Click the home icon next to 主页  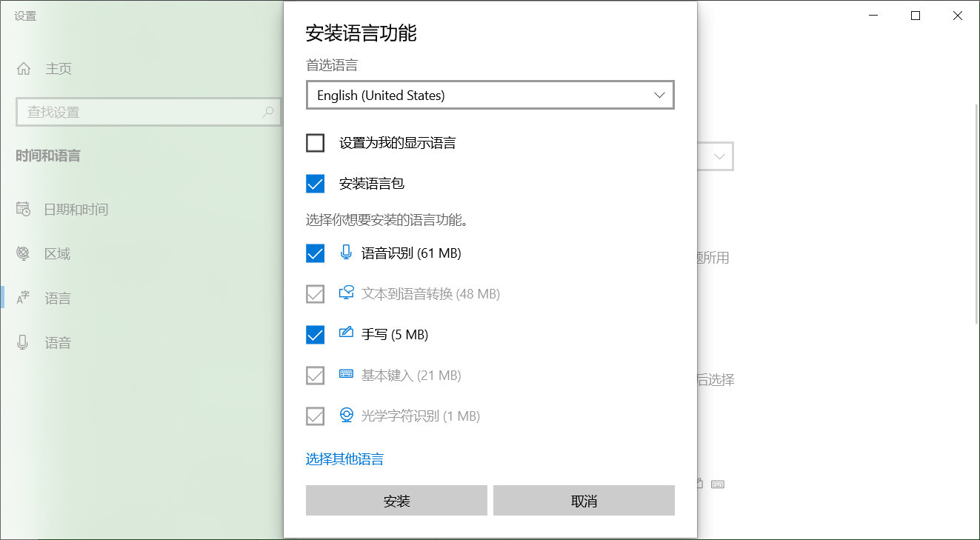click(25, 68)
